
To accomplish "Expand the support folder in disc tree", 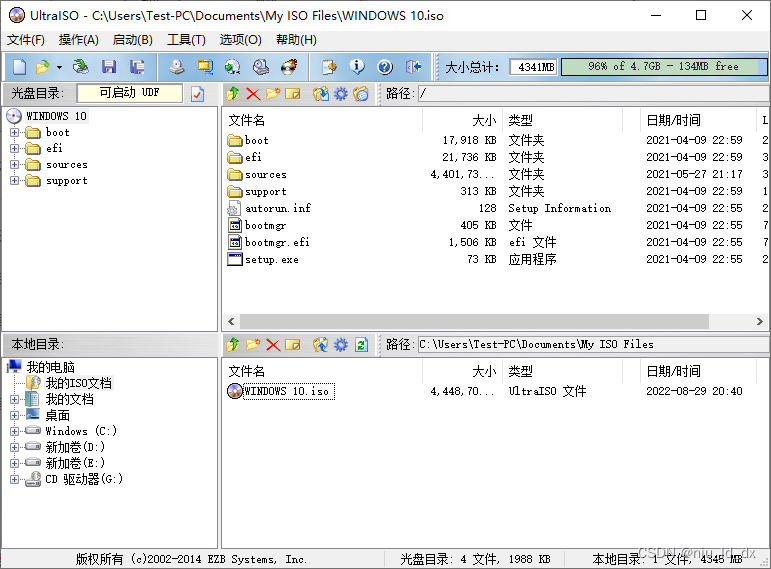I will click(14, 180).
